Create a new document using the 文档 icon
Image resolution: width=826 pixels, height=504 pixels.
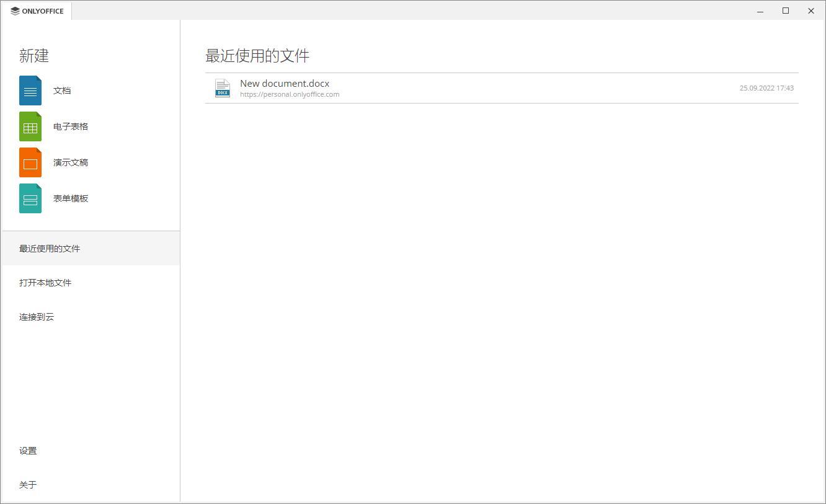tap(30, 90)
